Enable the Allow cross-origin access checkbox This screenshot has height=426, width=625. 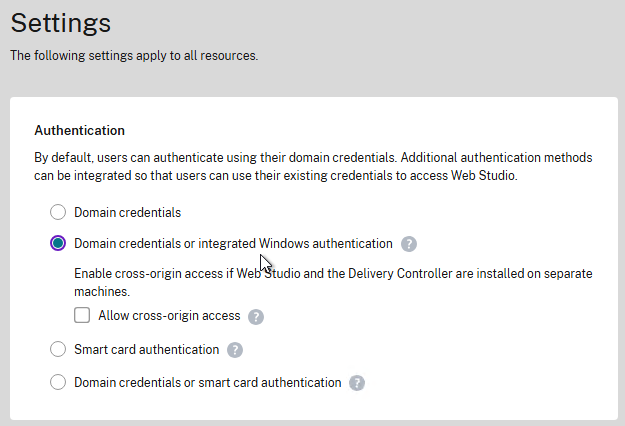(83, 316)
